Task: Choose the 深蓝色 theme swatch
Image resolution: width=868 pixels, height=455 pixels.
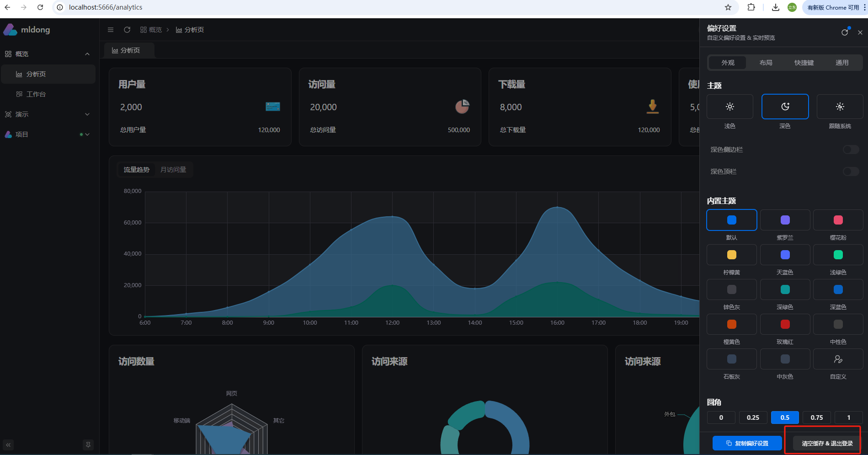Action: (x=838, y=289)
